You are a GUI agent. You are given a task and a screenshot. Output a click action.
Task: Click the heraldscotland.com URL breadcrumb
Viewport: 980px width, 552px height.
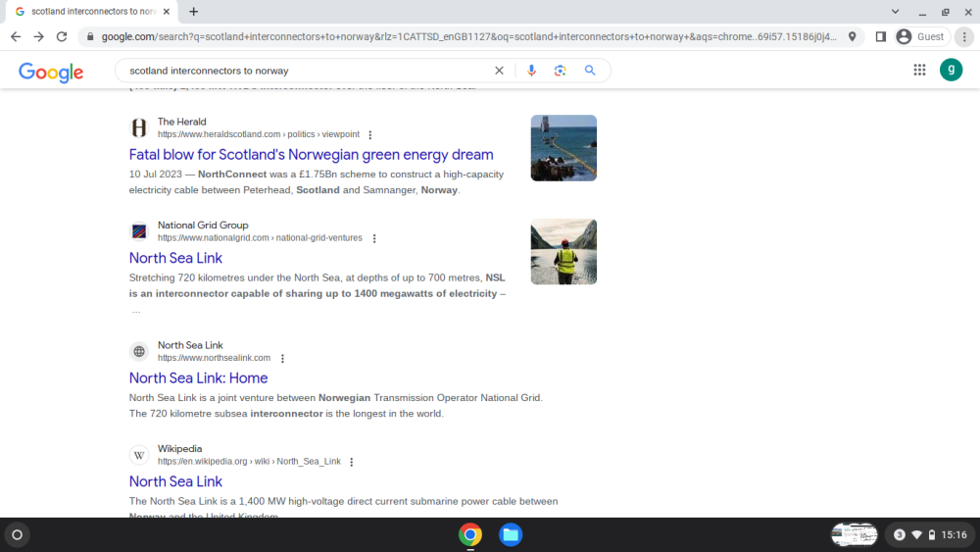click(x=258, y=134)
